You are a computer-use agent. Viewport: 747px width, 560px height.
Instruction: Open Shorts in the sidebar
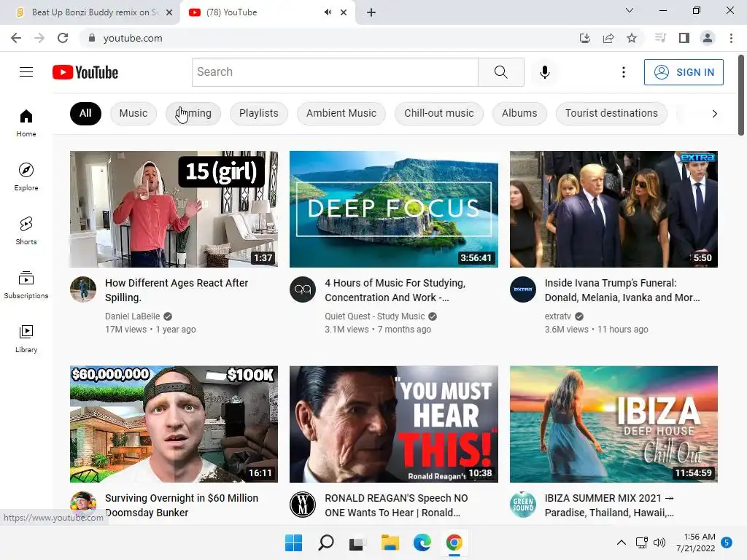point(26,230)
